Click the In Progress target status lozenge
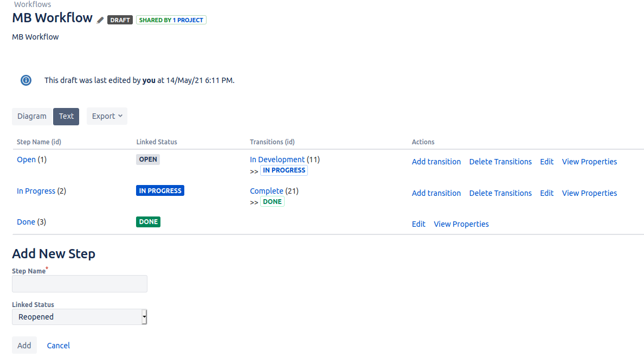 [x=284, y=170]
